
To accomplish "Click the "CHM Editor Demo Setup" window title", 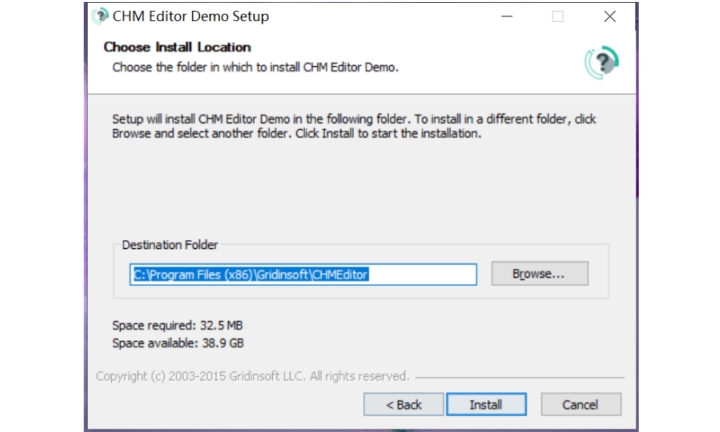I will [190, 16].
